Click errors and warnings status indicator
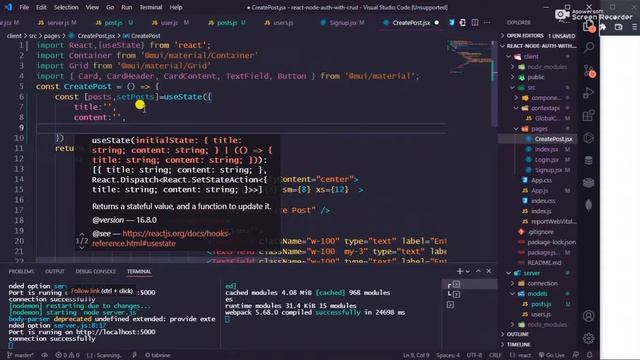 [67, 355]
